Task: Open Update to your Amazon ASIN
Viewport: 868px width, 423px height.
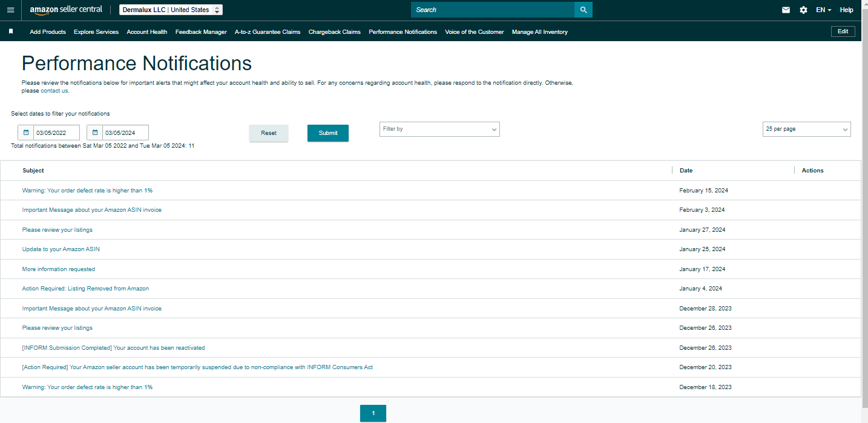Action: 61,249
